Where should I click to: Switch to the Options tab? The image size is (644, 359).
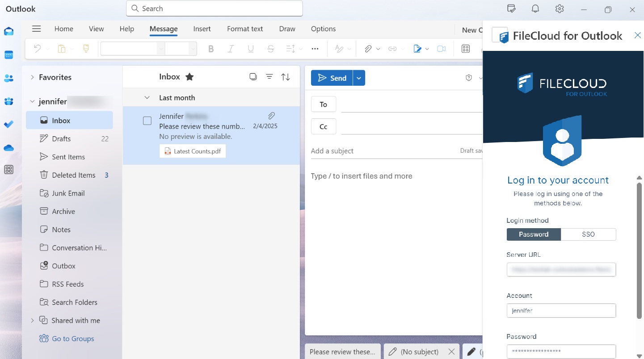pos(324,29)
